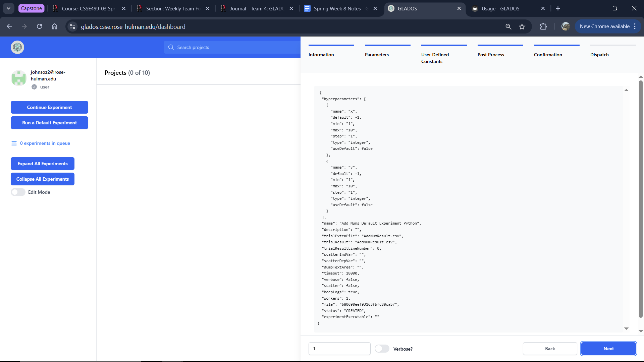
Task: Open the Chrome extensions puzzle icon
Action: [543, 26]
